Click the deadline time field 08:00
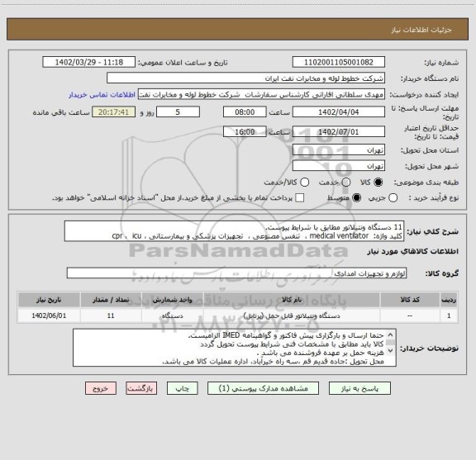Screen dimensions: 476x460 tap(245, 112)
